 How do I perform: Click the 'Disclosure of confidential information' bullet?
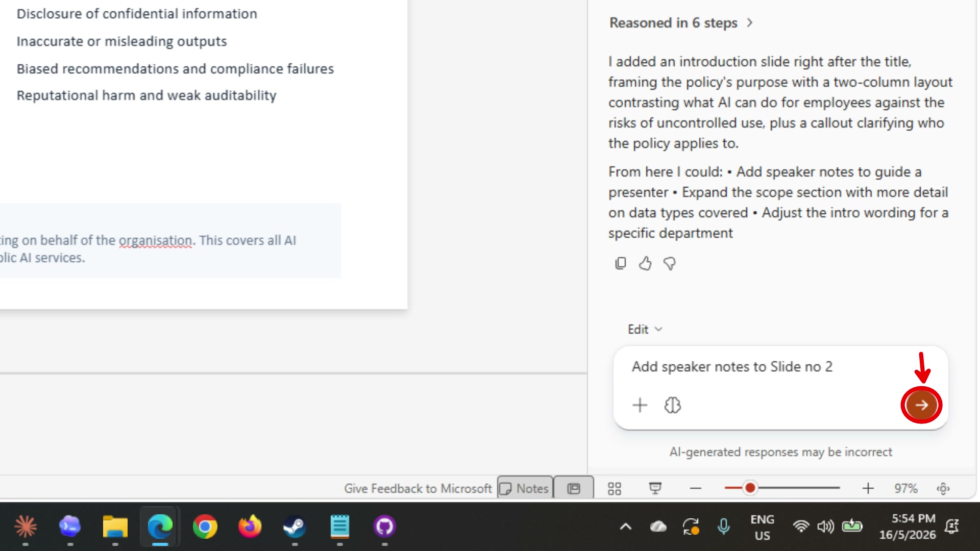point(137,14)
